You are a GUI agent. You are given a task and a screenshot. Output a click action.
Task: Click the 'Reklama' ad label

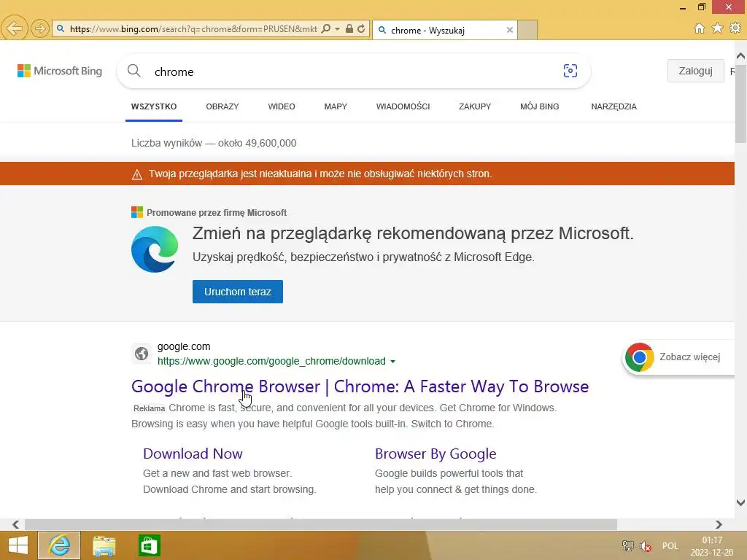[149, 408]
